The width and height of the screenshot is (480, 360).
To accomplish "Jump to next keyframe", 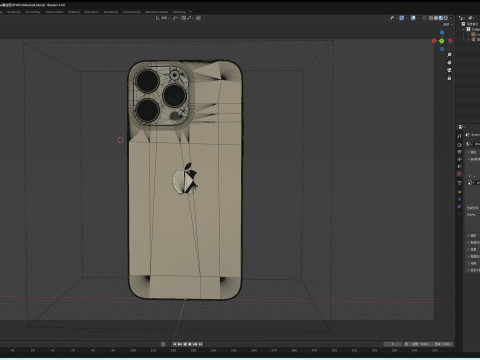I will [195, 344].
